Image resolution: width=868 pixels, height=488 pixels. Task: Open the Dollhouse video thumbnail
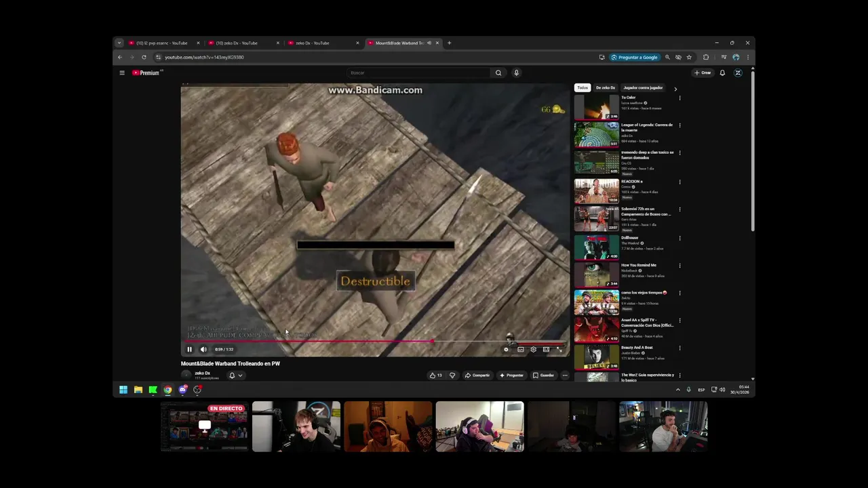(x=597, y=247)
